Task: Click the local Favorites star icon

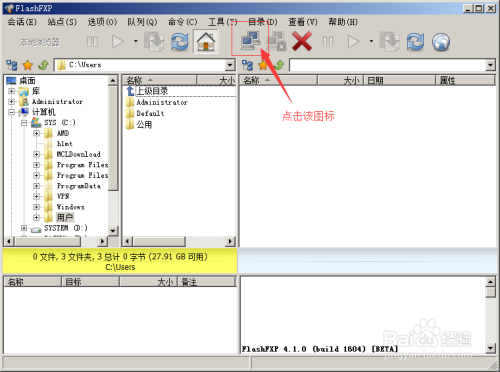Action: click(x=28, y=65)
